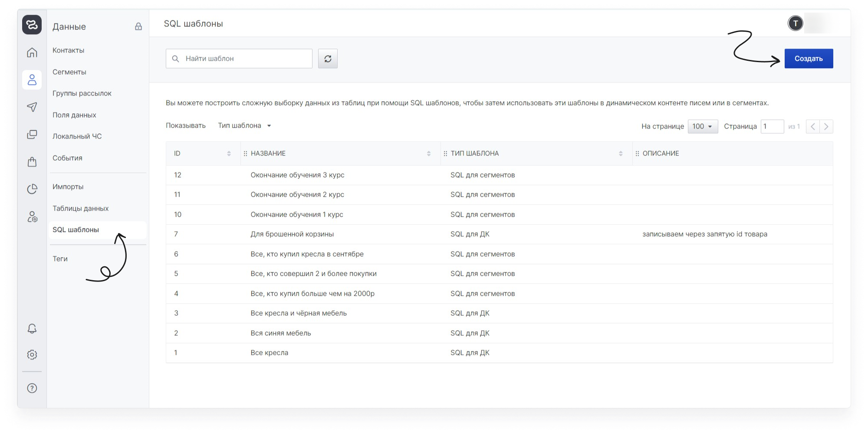Open the shopping bag icon section
This screenshot has height=434, width=868.
(x=32, y=162)
